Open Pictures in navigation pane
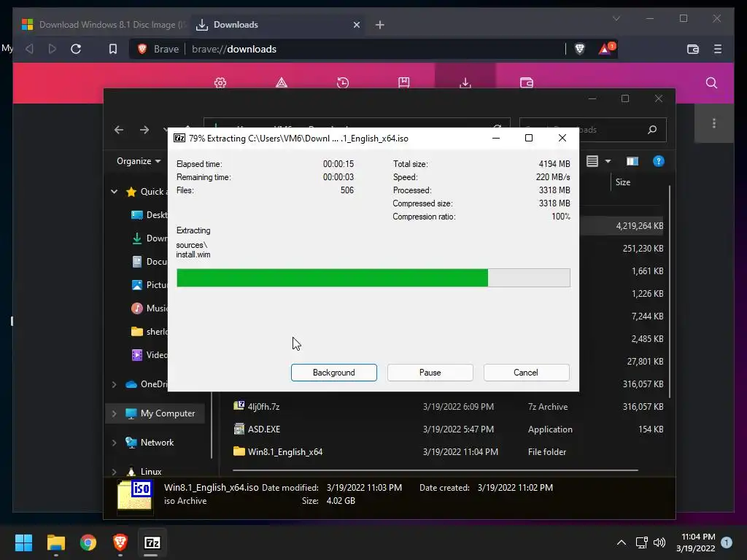Image resolution: width=747 pixels, height=560 pixels. [149, 285]
